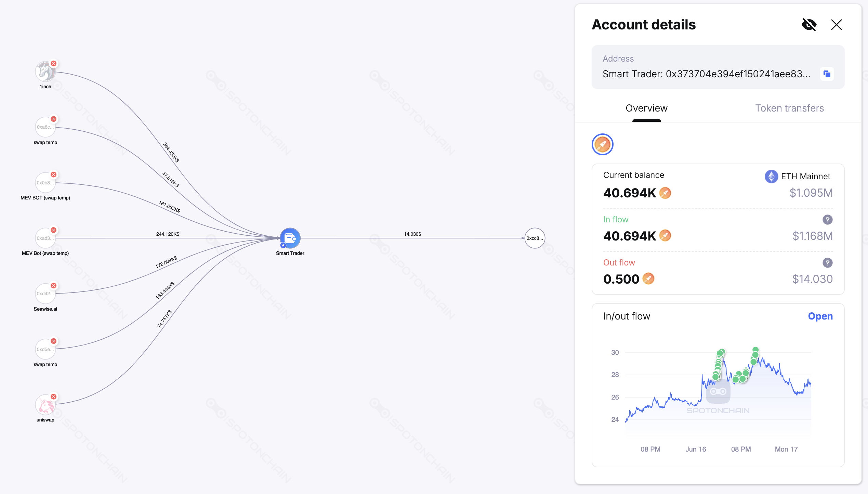
Task: Close the Account details panel
Action: pyautogui.click(x=836, y=25)
